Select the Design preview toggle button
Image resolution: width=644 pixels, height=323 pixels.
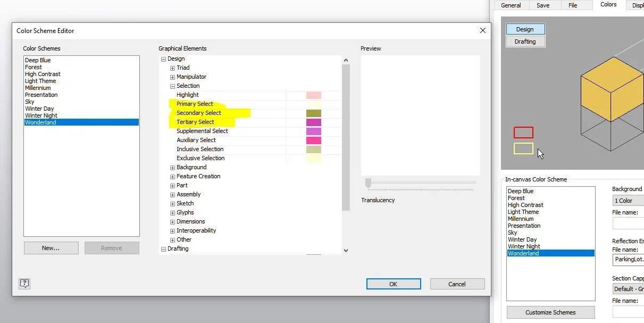pyautogui.click(x=525, y=29)
